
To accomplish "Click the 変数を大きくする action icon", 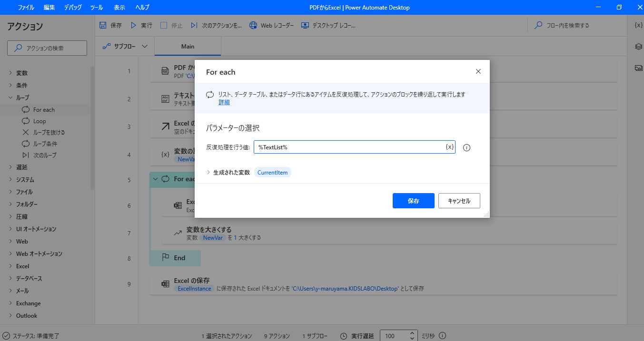I will 178,233.
